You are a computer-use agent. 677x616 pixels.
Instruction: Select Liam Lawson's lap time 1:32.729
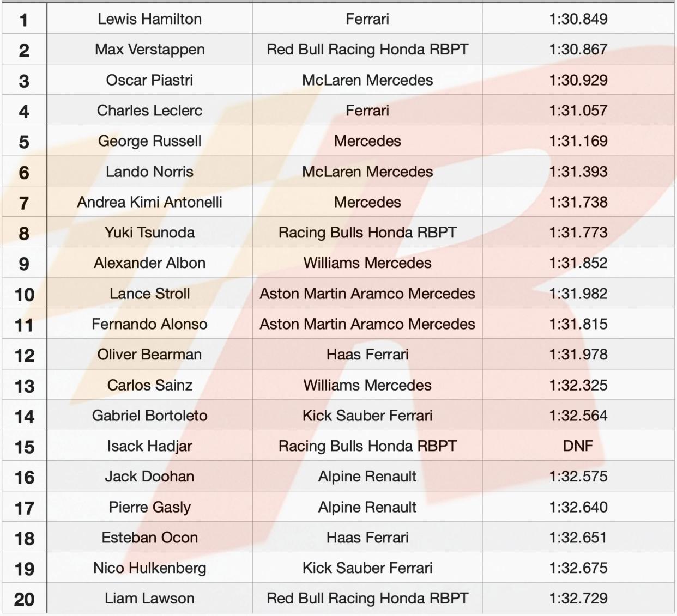tap(578, 599)
